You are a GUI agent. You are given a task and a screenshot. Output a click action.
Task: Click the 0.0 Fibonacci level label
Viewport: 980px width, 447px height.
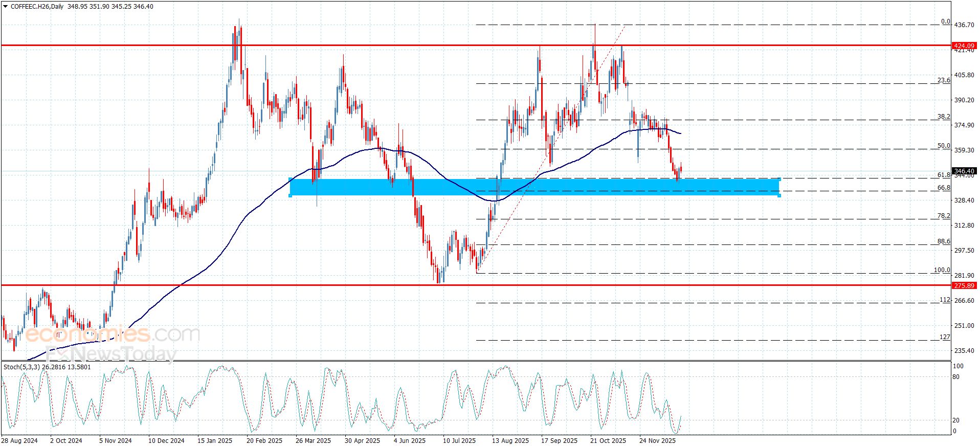945,21
